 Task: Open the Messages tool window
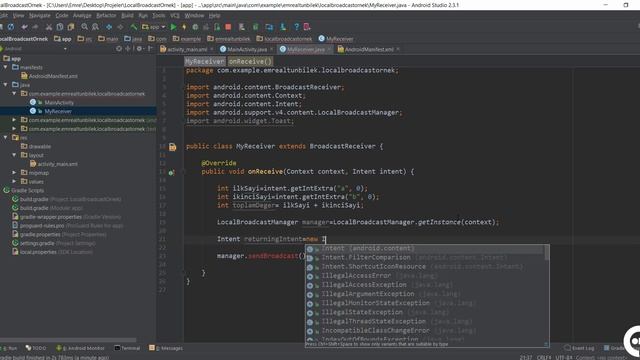[x=166, y=348]
